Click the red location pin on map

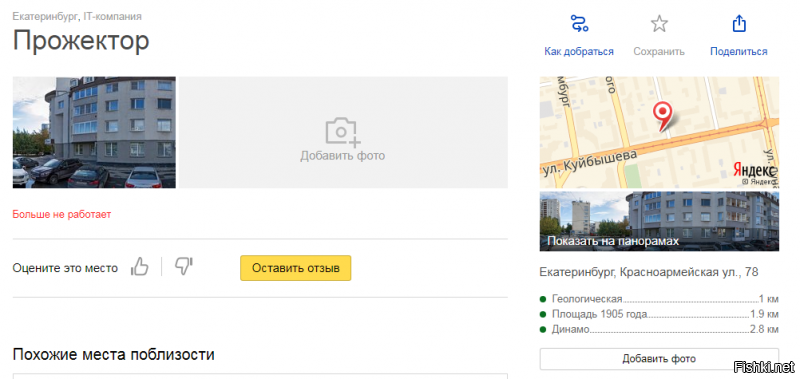point(663,115)
